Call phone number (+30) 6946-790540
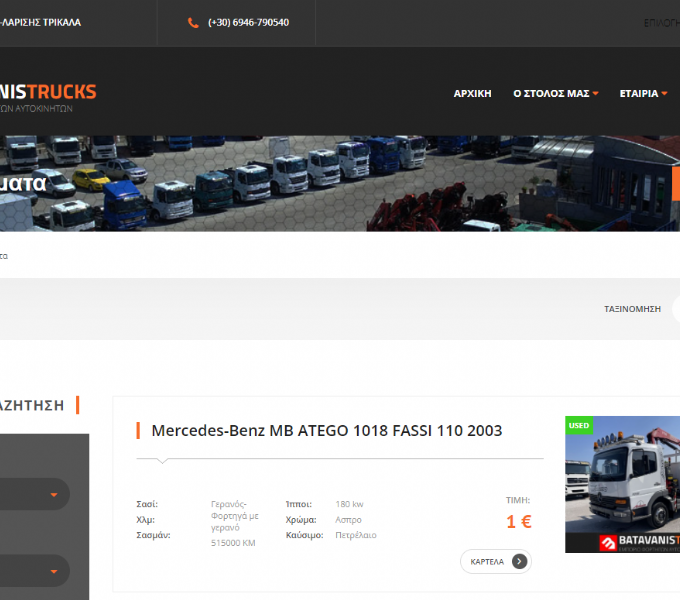Viewport: 680px width, 600px height. click(248, 23)
